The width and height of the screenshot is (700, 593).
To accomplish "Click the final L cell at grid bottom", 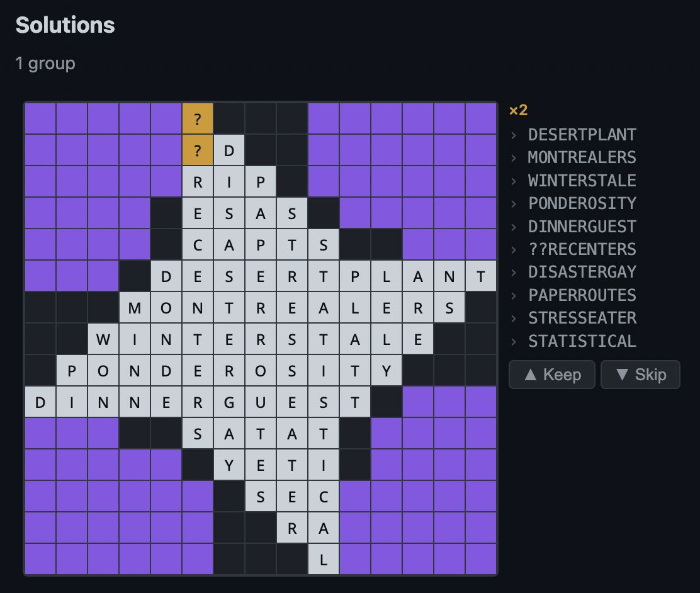I will tap(323, 559).
